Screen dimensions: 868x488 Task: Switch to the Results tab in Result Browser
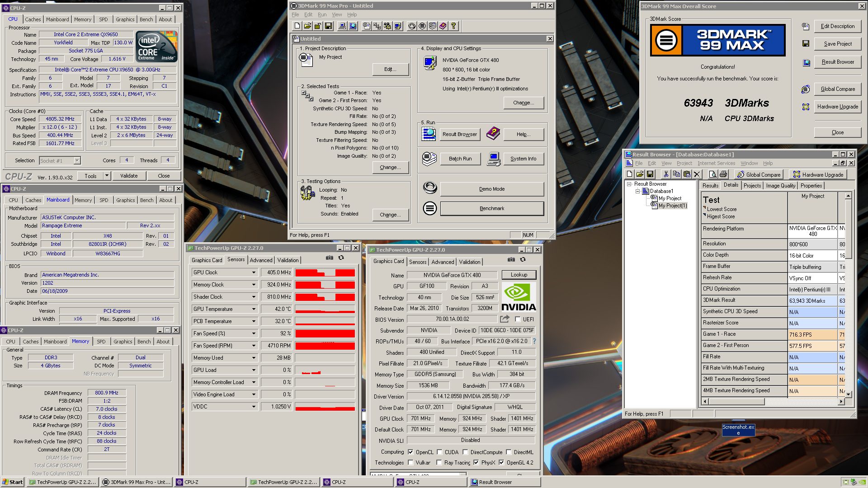[x=710, y=185]
